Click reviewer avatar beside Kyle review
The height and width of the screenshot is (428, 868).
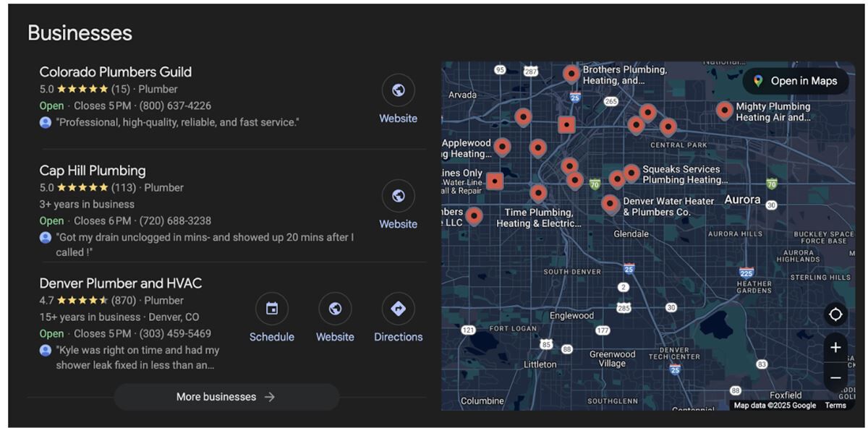coord(46,350)
